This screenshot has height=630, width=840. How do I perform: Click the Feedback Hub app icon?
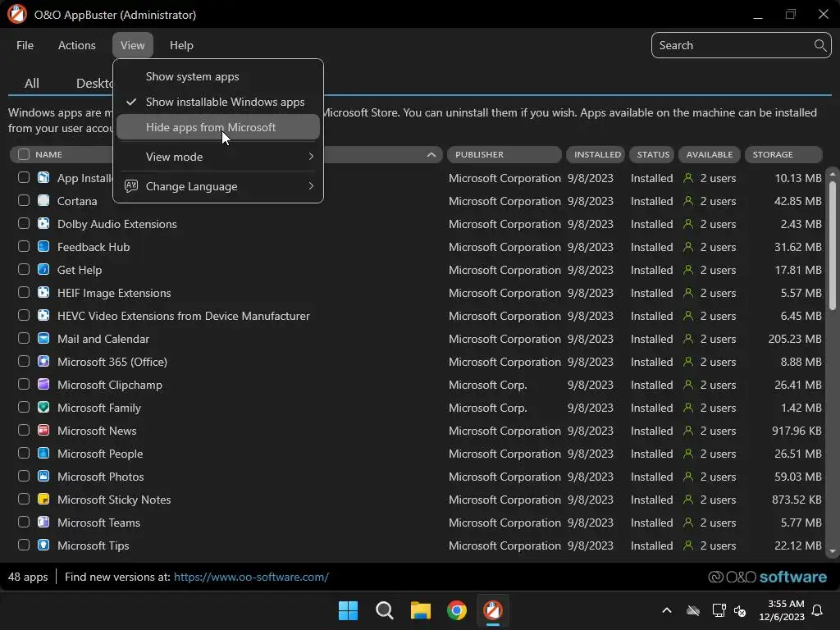click(43, 247)
